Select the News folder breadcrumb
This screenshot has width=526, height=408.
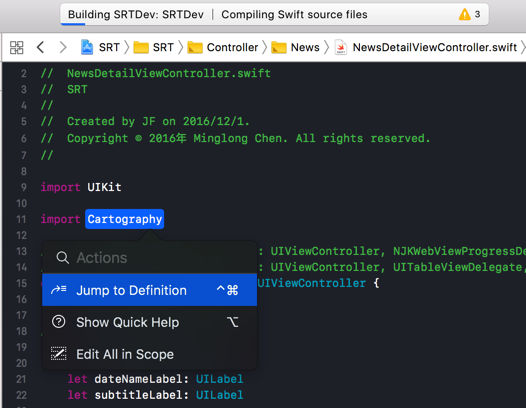[x=295, y=47]
